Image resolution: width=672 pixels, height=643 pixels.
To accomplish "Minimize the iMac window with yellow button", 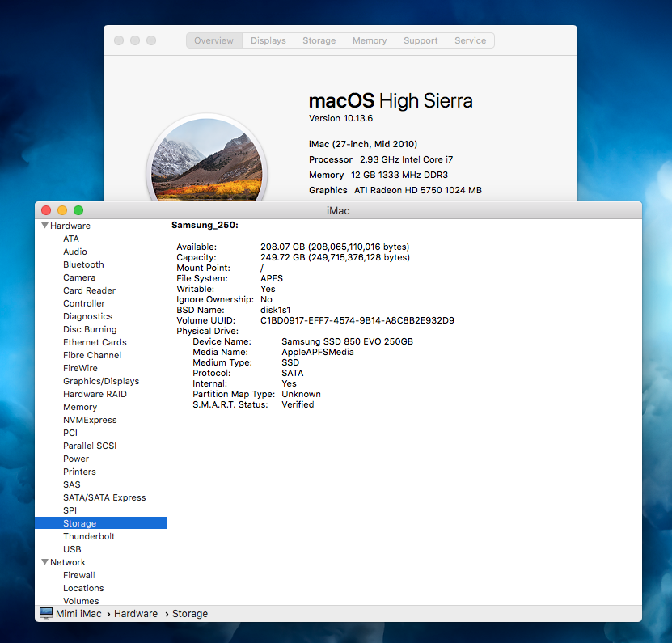I will (62, 210).
